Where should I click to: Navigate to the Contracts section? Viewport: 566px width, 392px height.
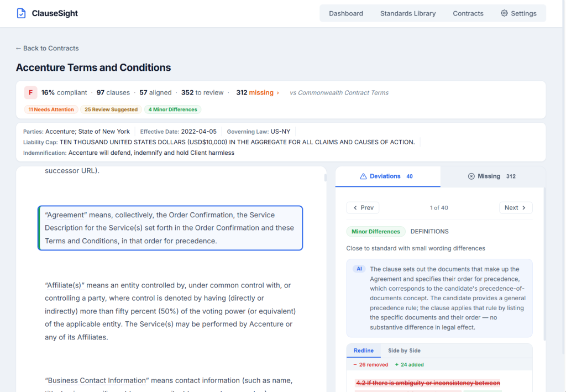(x=468, y=13)
